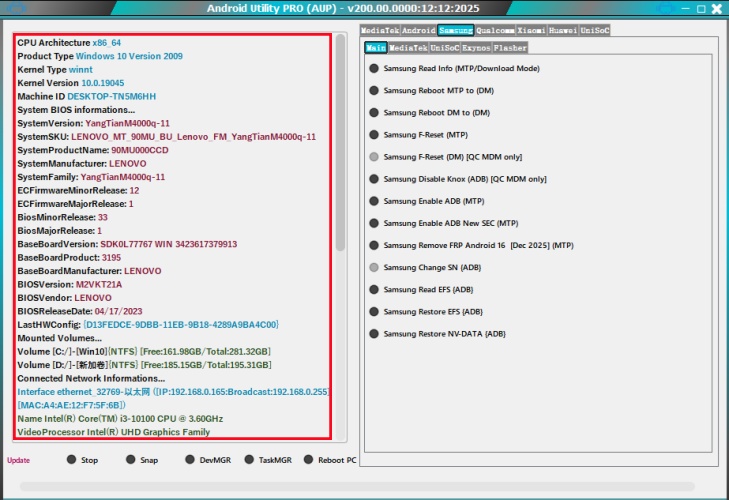The width and height of the screenshot is (729, 500).
Task: Click the Product Type Windows 10 line
Action: click(100, 56)
